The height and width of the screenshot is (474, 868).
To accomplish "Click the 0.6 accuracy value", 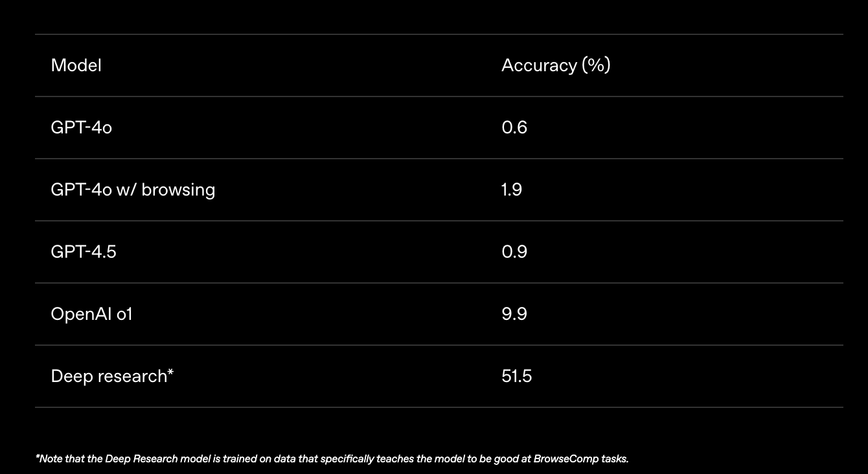I will pos(514,128).
